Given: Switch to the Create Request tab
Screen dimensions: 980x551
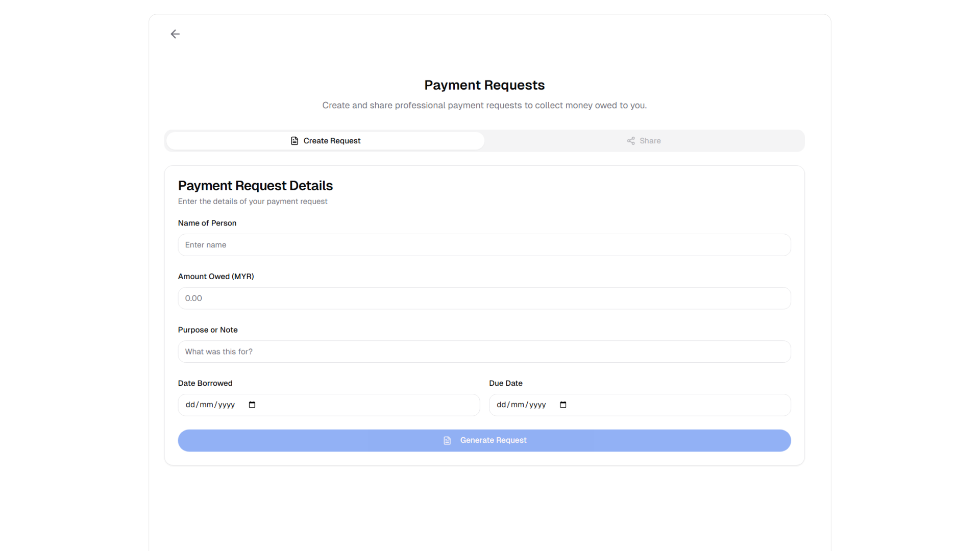Looking at the screenshot, I should tap(325, 141).
